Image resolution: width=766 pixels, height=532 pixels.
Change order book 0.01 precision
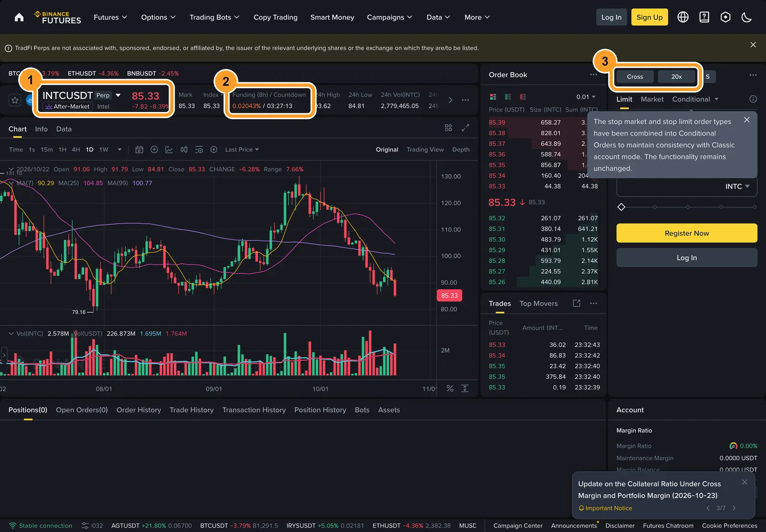point(586,97)
